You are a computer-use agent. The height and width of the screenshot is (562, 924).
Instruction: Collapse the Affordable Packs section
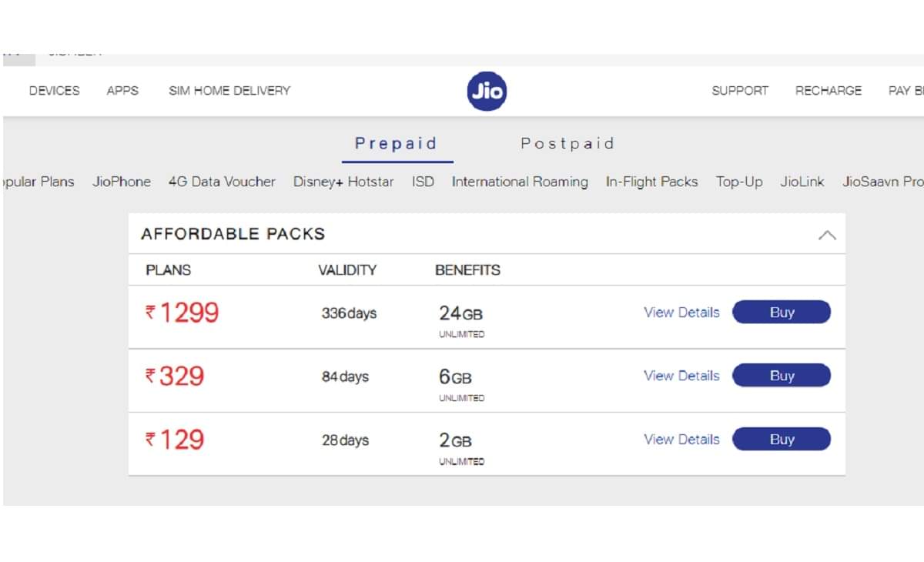[828, 236]
